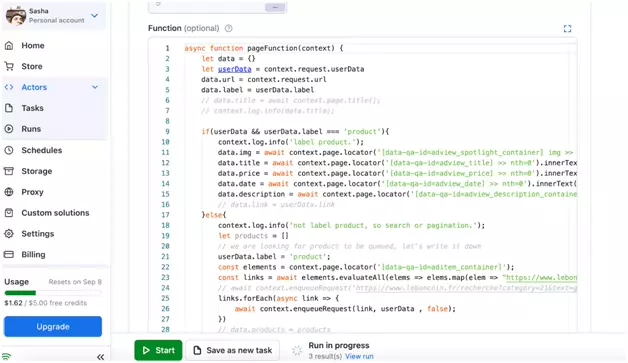This screenshot has width=628, height=363.
Task: Click the Schedules clock icon
Action: [x=9, y=150]
